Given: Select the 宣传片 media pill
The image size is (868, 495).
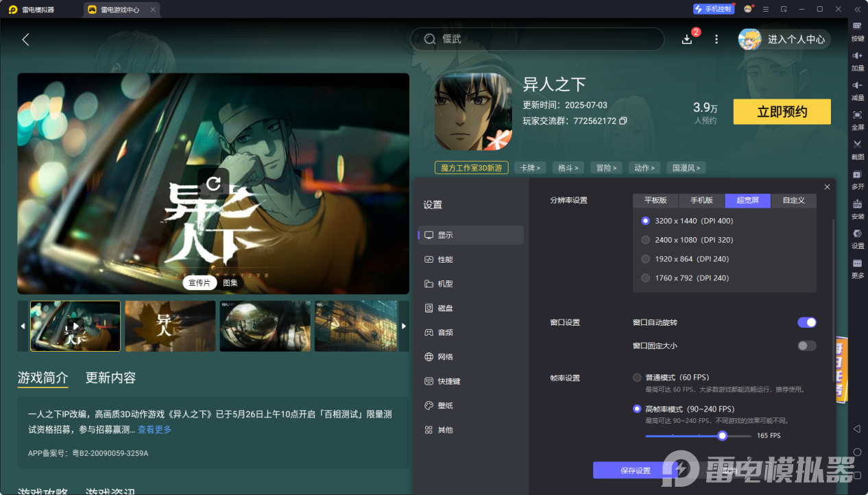Looking at the screenshot, I should pos(200,283).
